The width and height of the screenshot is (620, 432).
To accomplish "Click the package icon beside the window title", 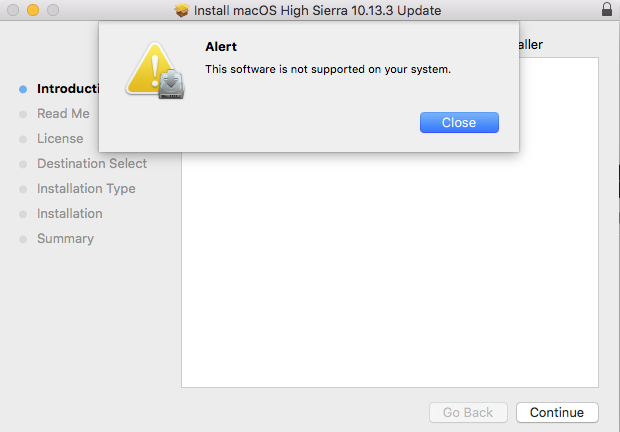I will (181, 10).
